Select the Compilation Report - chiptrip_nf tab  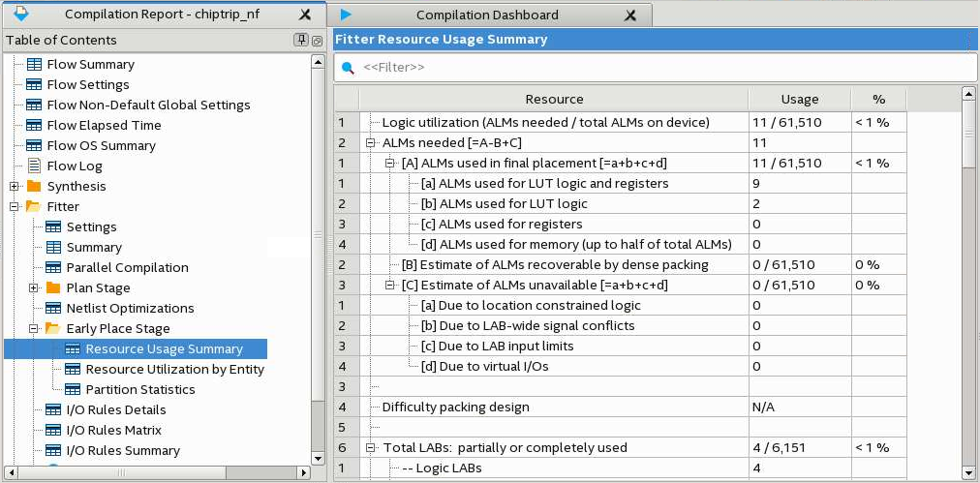coord(161,15)
